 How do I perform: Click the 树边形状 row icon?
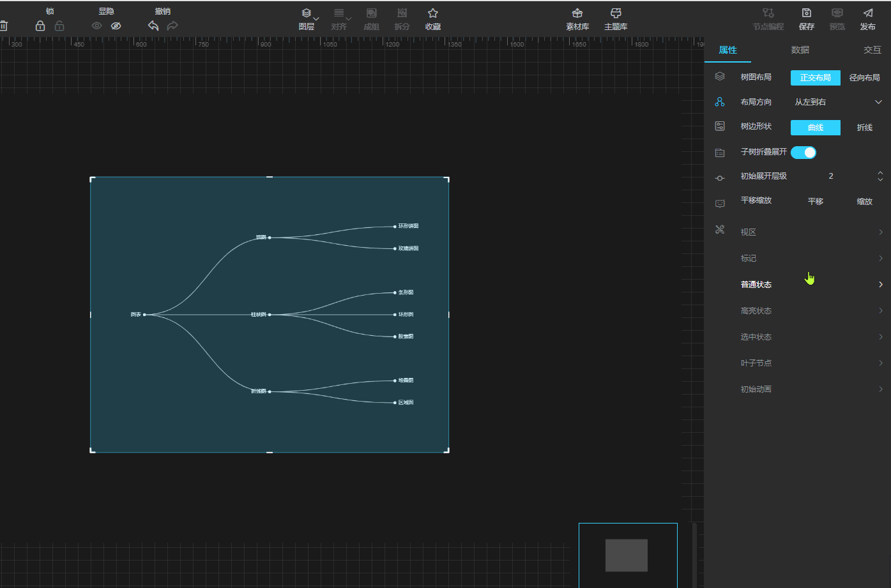[x=720, y=126]
